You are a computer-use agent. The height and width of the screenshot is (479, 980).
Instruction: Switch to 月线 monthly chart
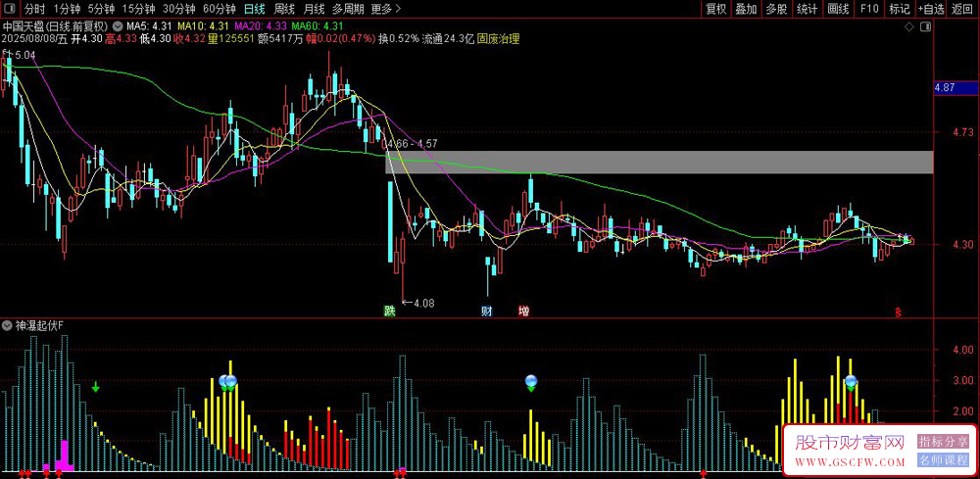(314, 9)
